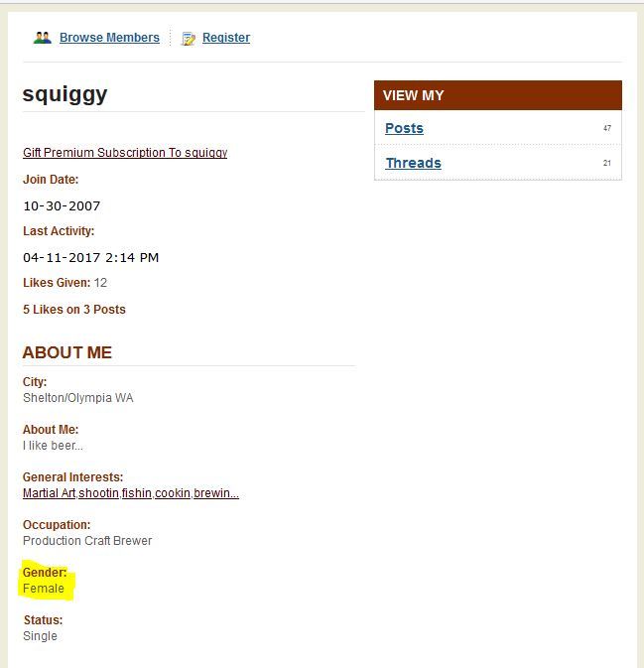Image resolution: width=644 pixels, height=668 pixels.
Task: Click the Production Craft Brewer occupation text
Action: click(87, 541)
